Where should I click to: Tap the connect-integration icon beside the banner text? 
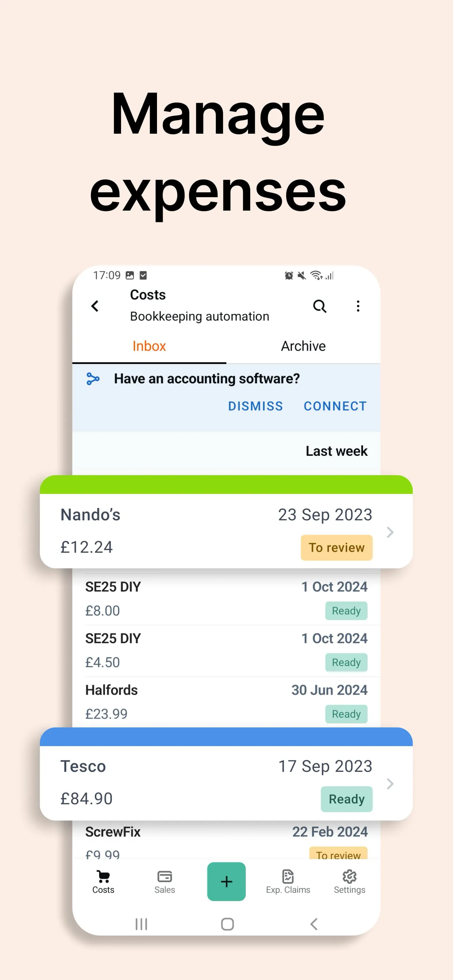[x=93, y=379]
